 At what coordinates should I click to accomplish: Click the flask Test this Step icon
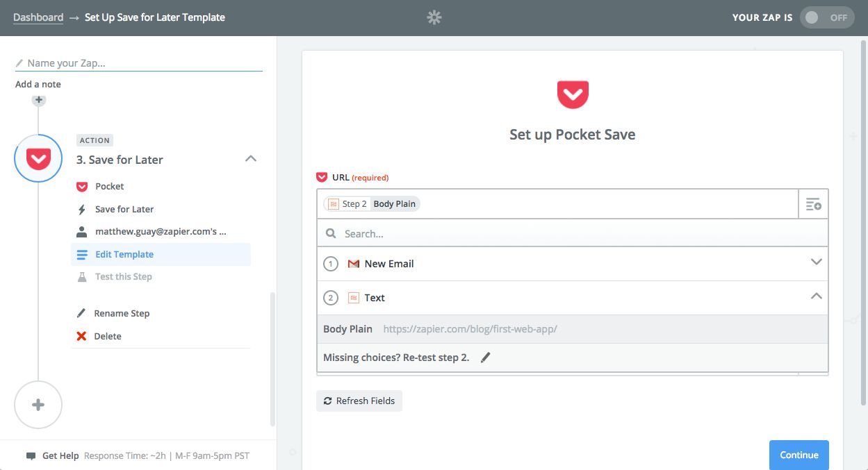tap(81, 276)
